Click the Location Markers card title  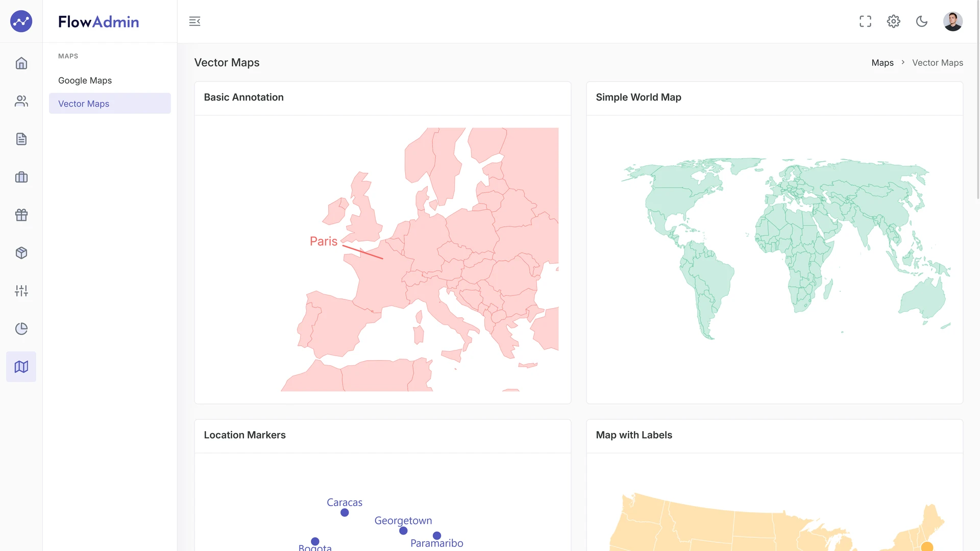(244, 435)
